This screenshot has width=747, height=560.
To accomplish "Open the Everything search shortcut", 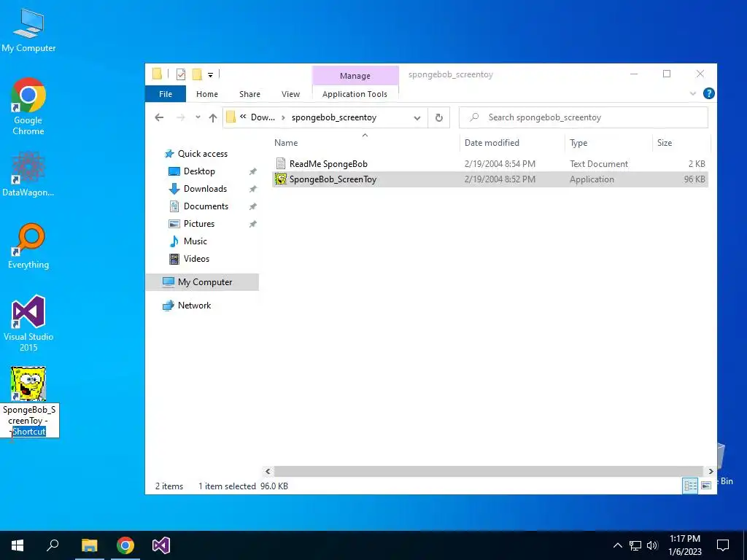I will [x=28, y=246].
